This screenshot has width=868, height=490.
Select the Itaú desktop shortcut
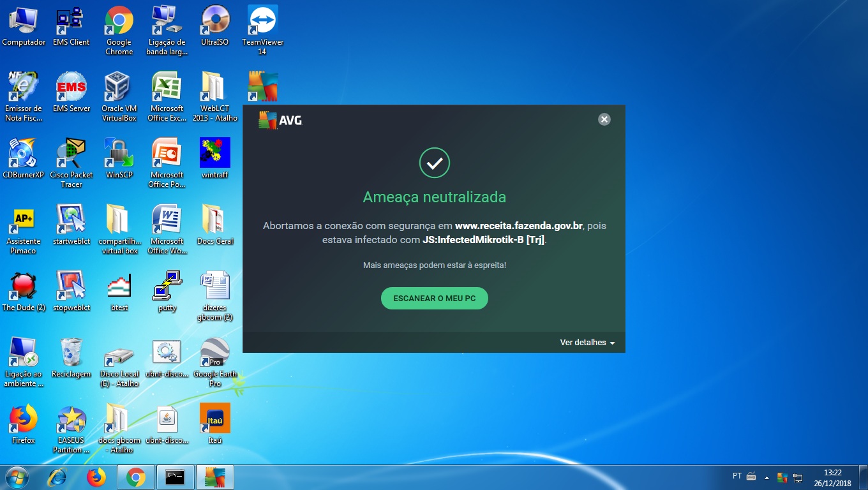coord(215,424)
